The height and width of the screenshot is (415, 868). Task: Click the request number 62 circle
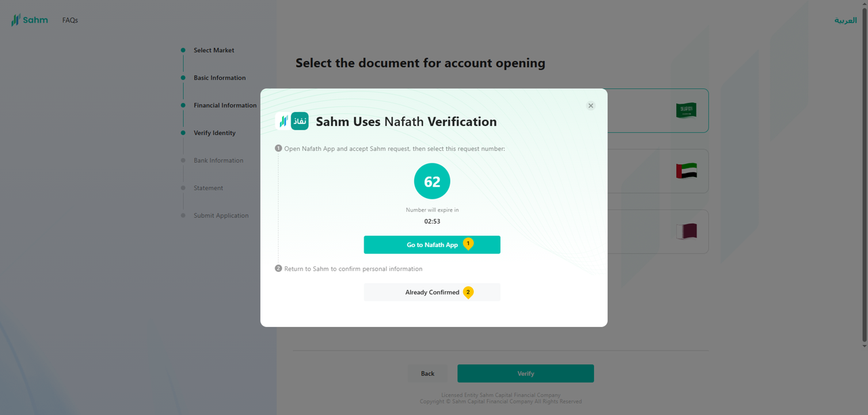(432, 182)
